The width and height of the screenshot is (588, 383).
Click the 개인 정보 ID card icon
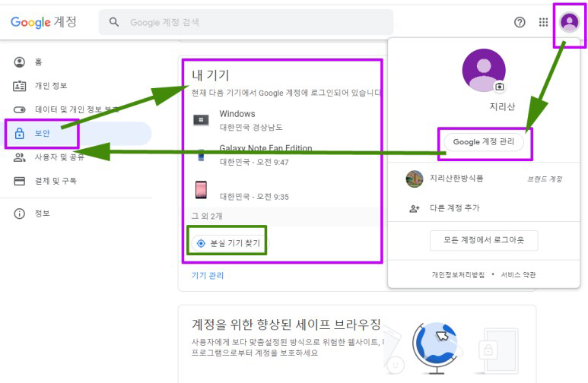click(20, 86)
